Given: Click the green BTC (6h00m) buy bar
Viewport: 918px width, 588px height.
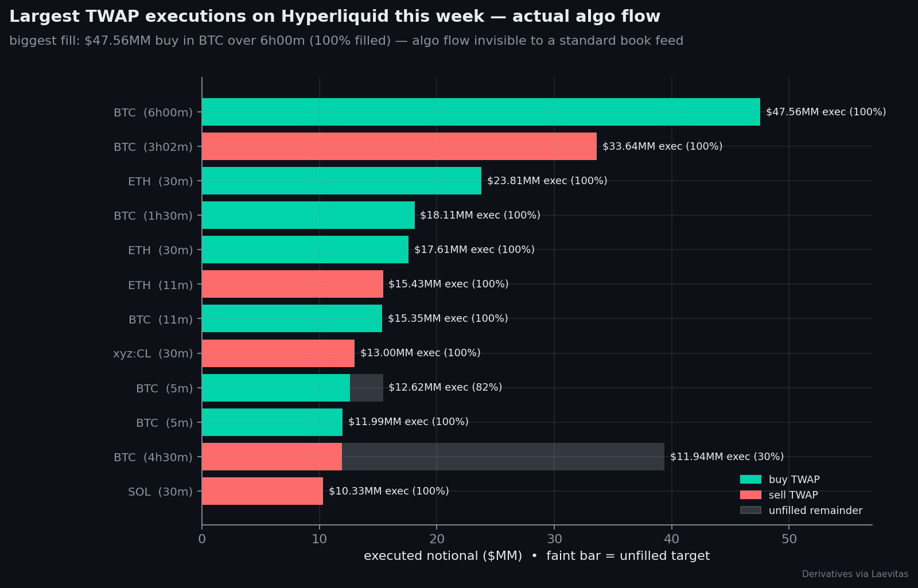Looking at the screenshot, I should click(481, 112).
